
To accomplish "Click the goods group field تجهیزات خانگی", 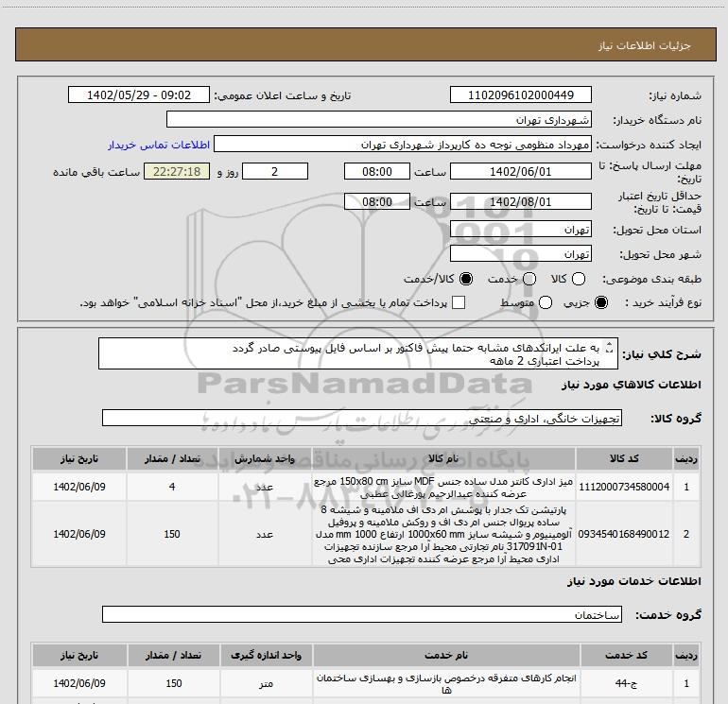I will tap(362, 418).
